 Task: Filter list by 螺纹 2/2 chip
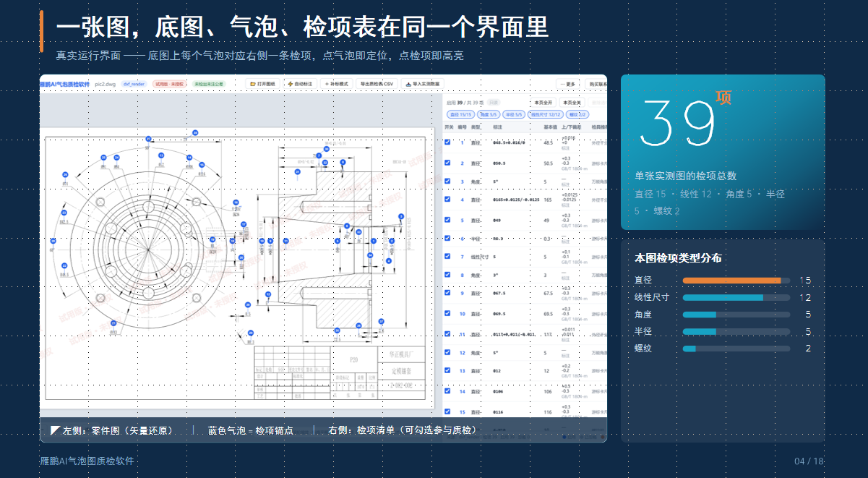(577, 114)
